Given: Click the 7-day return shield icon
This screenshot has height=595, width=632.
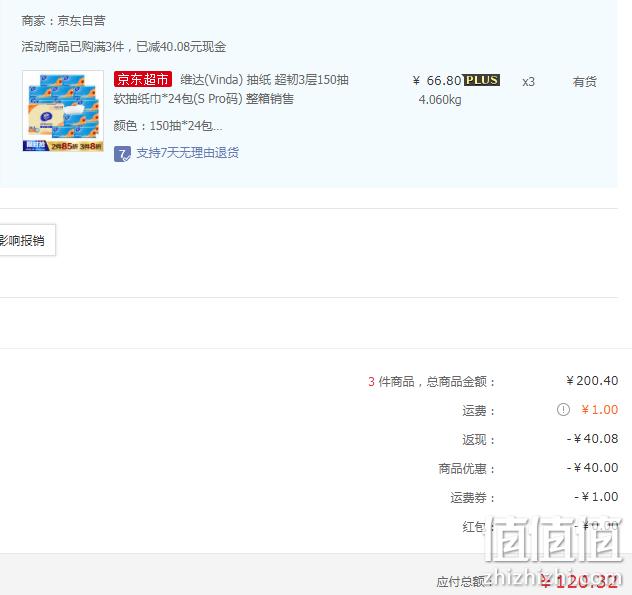Looking at the screenshot, I should (122, 154).
